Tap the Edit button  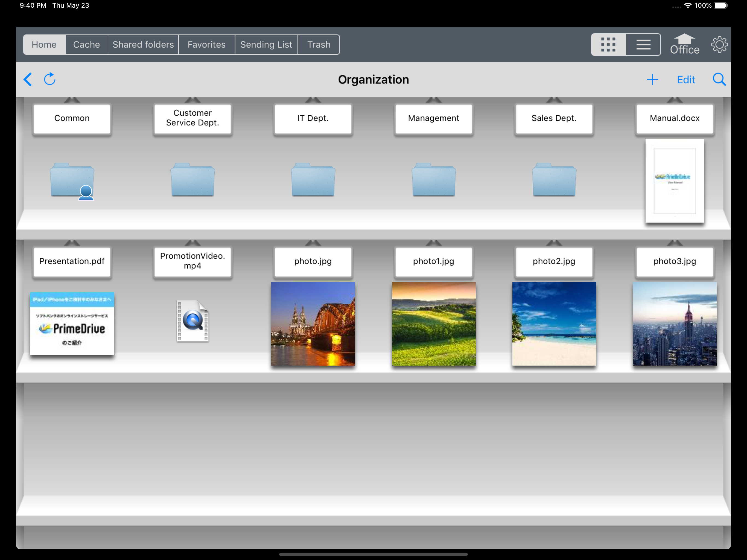[x=686, y=80]
